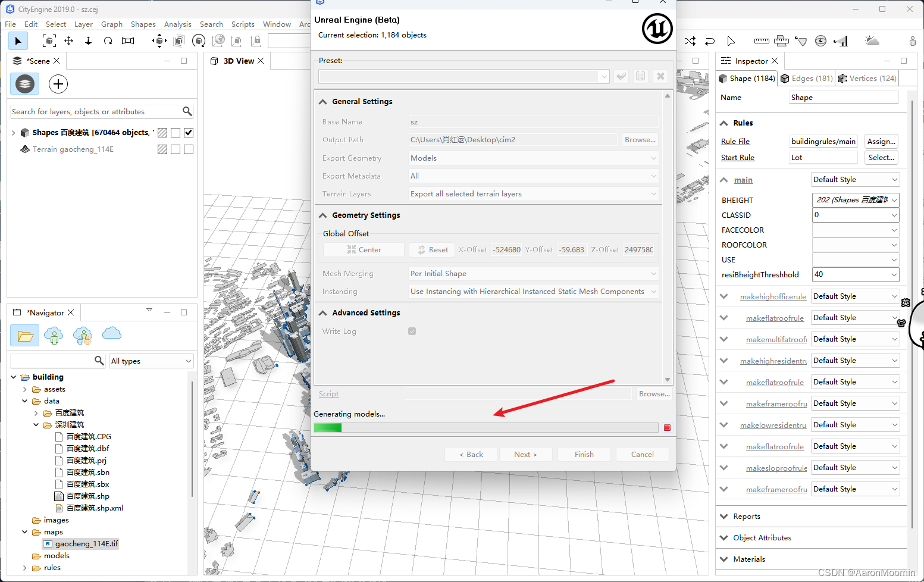Click the cube with four arrows tool
Viewport: 924px width, 582px height.
[x=159, y=40]
